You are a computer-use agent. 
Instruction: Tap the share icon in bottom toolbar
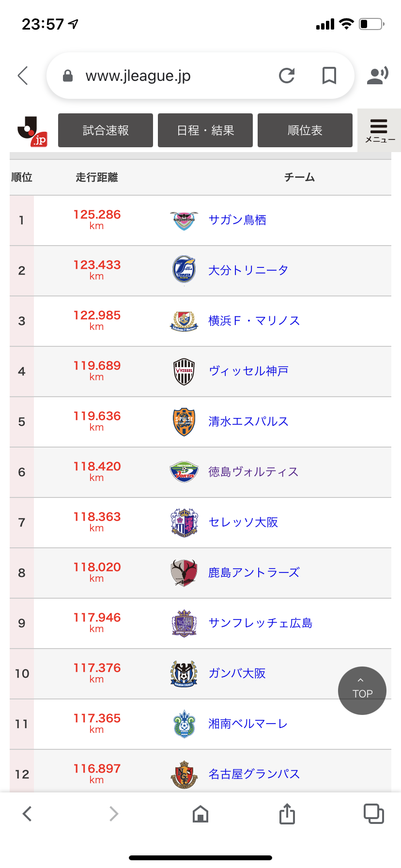click(x=287, y=814)
